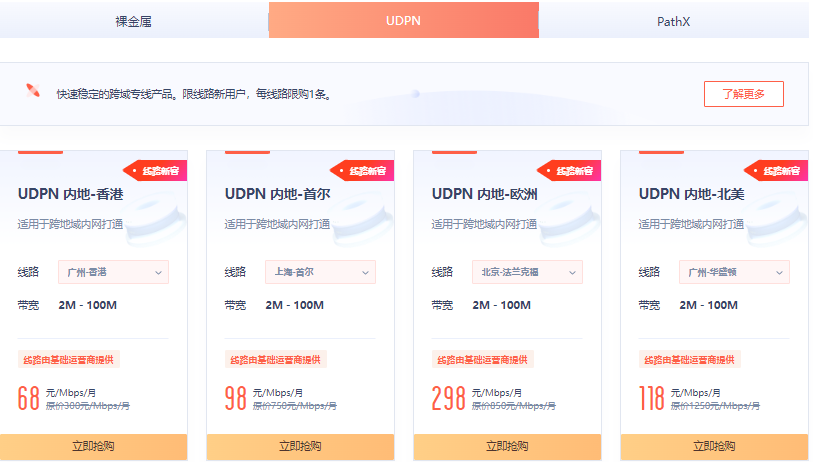
Task: Click the 线路新客 badge on the 内地-首尔 card
Action: tap(362, 171)
